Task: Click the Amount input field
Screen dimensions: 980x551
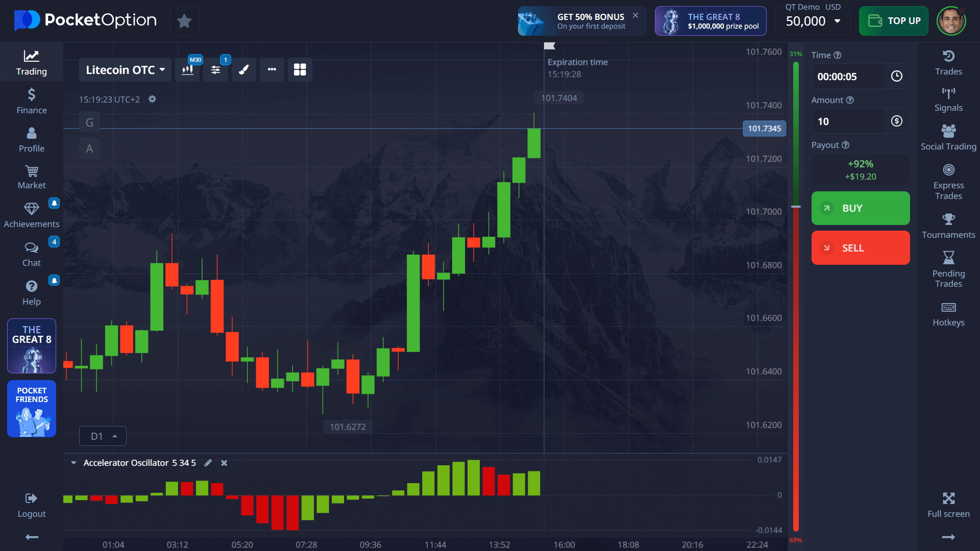Action: 847,121
